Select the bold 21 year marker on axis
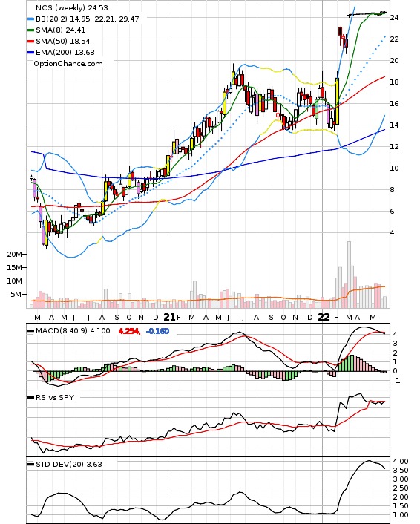Image resolution: width=420 pixels, height=524 pixels. point(169,317)
